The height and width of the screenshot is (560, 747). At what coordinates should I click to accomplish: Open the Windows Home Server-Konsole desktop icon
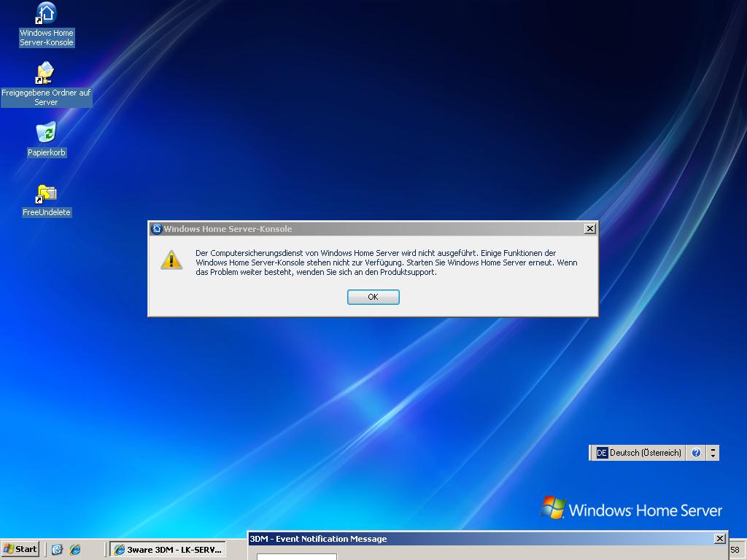46,24
